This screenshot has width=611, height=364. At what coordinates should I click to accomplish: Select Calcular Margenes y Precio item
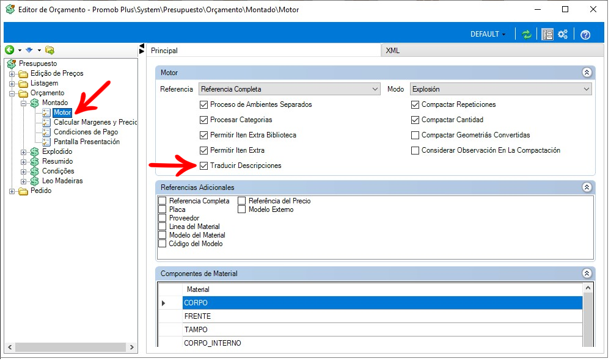click(x=95, y=122)
